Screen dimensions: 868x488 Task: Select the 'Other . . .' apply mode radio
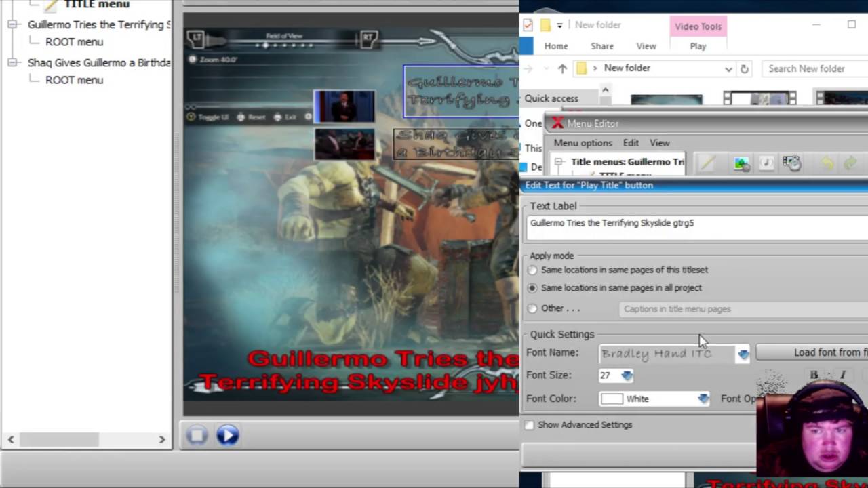click(532, 308)
